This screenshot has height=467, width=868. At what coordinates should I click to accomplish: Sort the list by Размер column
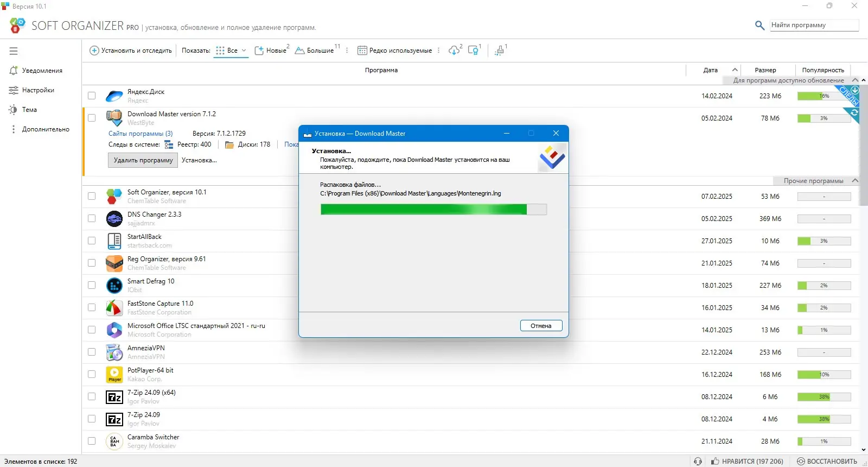(x=765, y=70)
